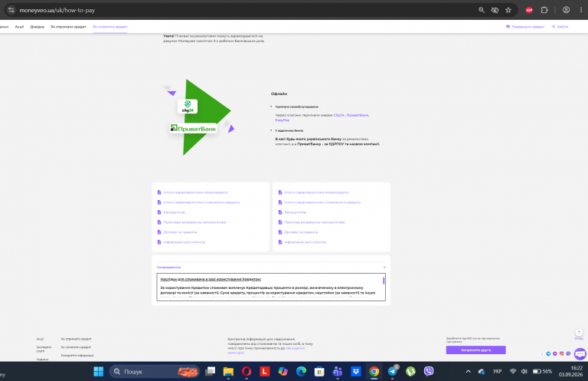This screenshot has height=381, width=588.
Task: Bookmark this page with the star icon
Action: click(508, 10)
